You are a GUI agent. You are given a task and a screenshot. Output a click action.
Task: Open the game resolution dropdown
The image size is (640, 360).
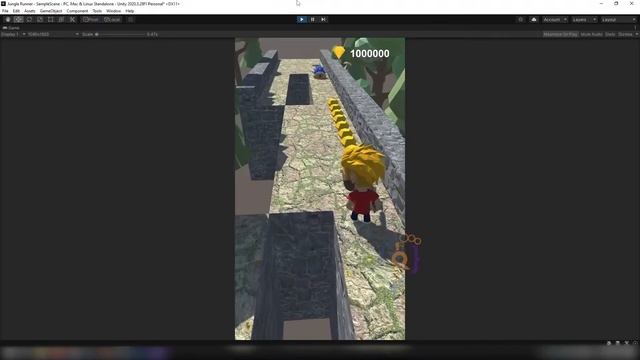pyautogui.click(x=53, y=34)
